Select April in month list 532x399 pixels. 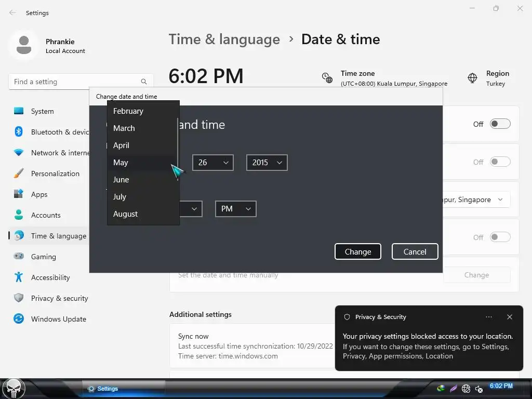click(142, 145)
